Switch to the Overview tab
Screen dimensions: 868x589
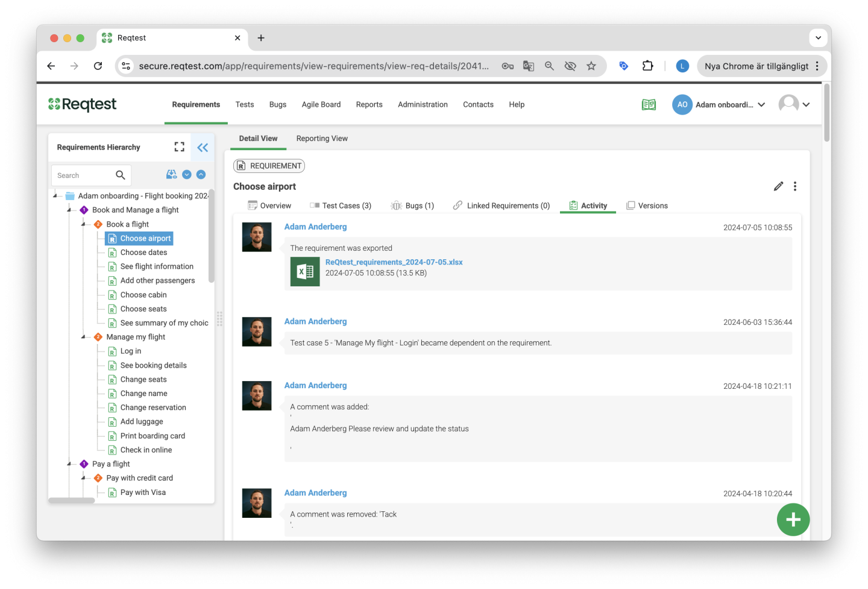point(269,206)
